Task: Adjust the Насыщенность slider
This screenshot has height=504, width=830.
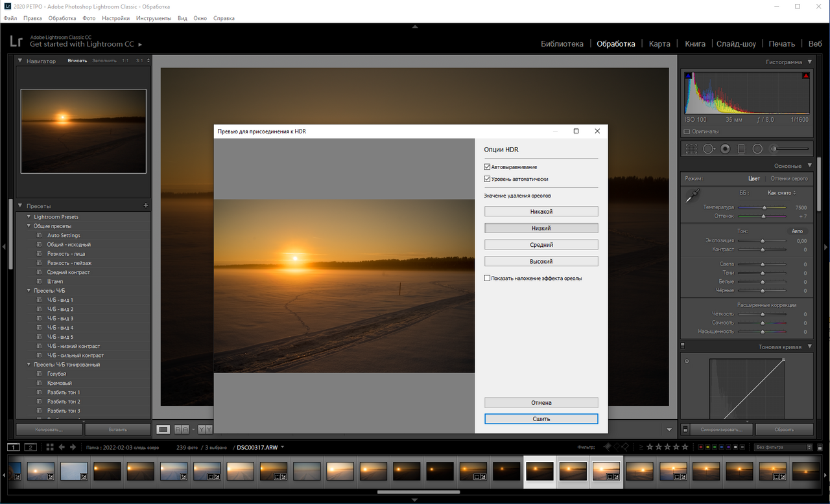Action: coord(763,332)
